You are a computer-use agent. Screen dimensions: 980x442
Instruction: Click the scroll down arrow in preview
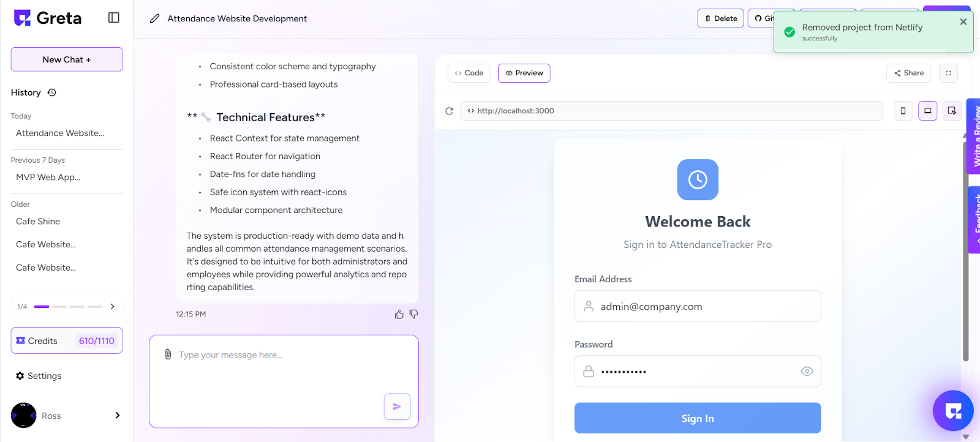coord(966,436)
